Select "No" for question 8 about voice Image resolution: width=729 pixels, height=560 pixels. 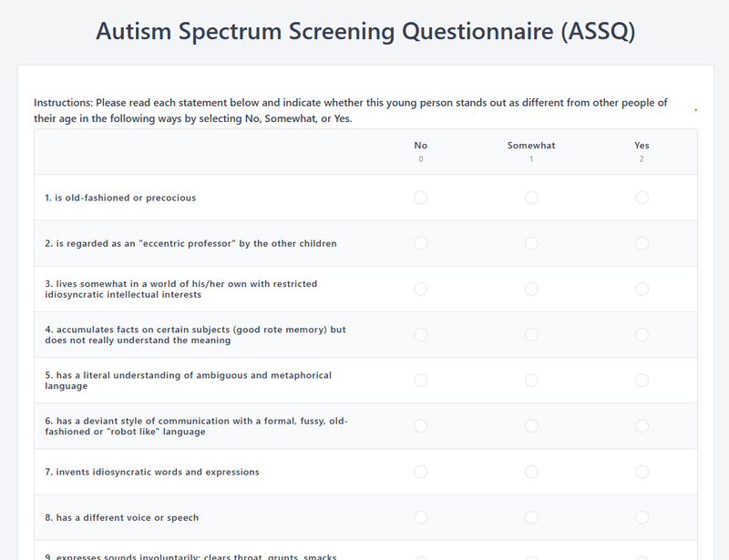coord(420,517)
